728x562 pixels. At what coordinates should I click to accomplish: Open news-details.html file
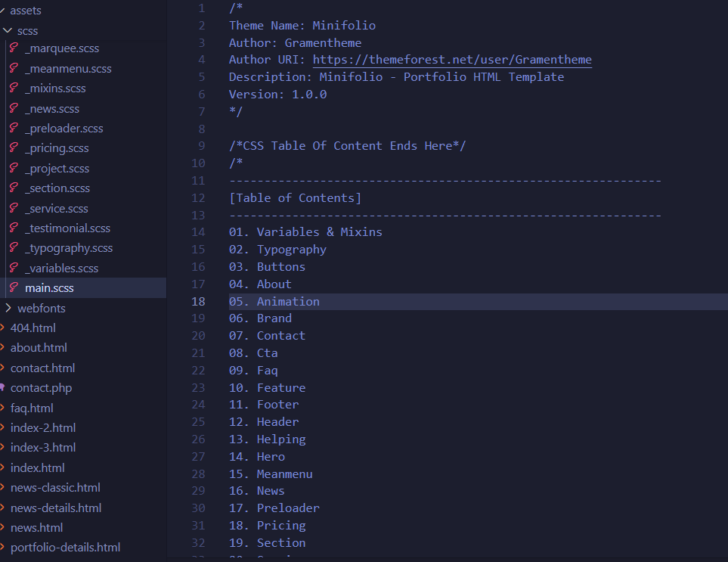coord(56,508)
